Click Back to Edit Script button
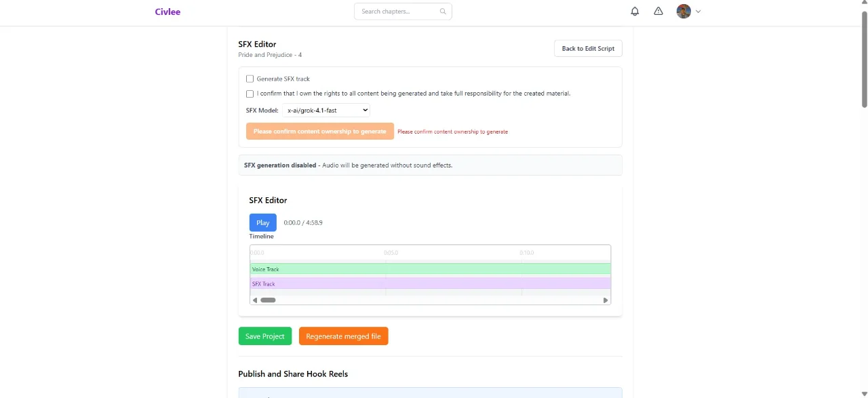The width and height of the screenshot is (868, 398). coord(588,49)
